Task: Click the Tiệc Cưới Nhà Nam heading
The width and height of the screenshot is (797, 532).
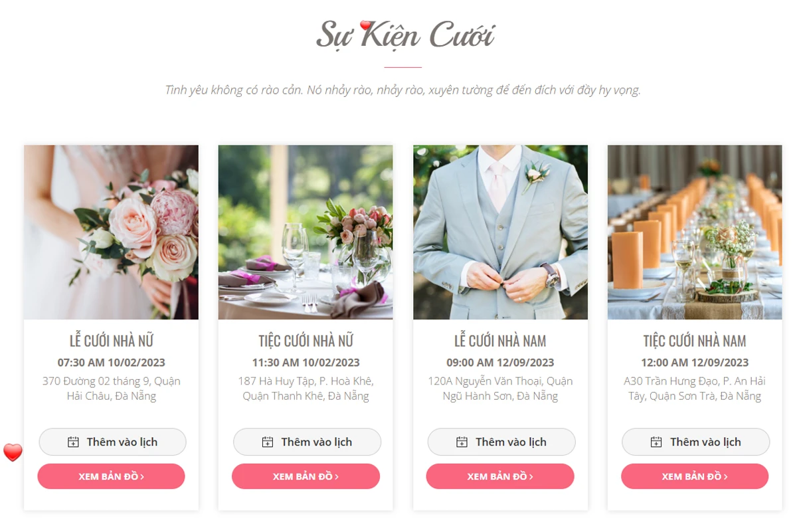Action: 695,341
